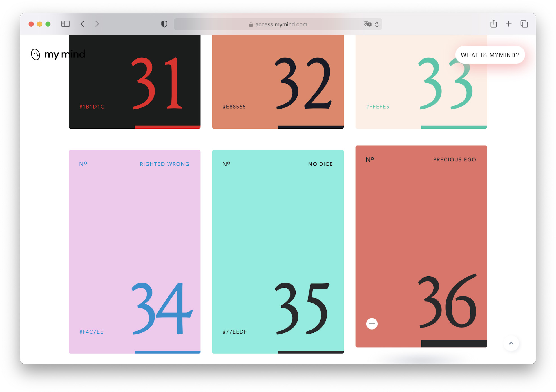Image resolution: width=556 pixels, height=392 pixels.
Task: Click the Nº label on the teal card
Action: click(x=226, y=164)
